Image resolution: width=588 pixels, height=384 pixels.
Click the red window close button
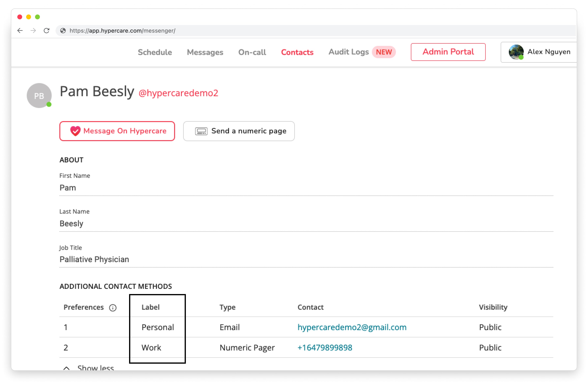(20, 17)
